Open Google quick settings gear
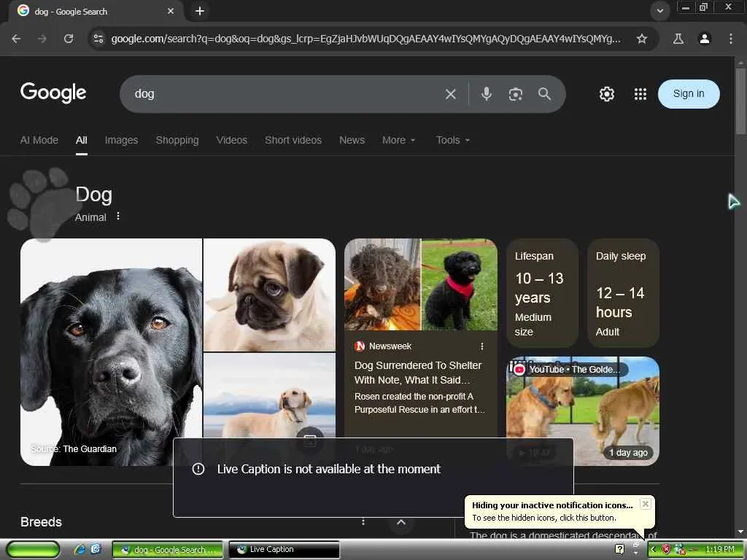This screenshot has width=747, height=560. click(x=606, y=94)
